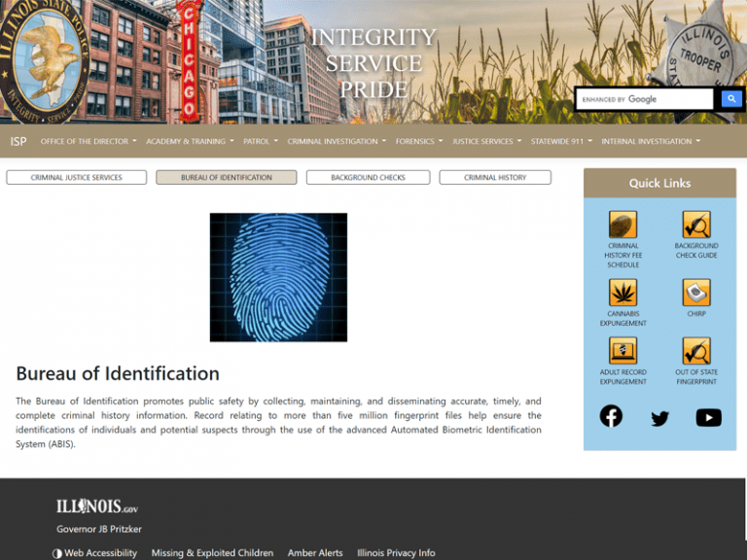747x560 pixels.
Task: Go to the ISP home link
Action: 18,141
